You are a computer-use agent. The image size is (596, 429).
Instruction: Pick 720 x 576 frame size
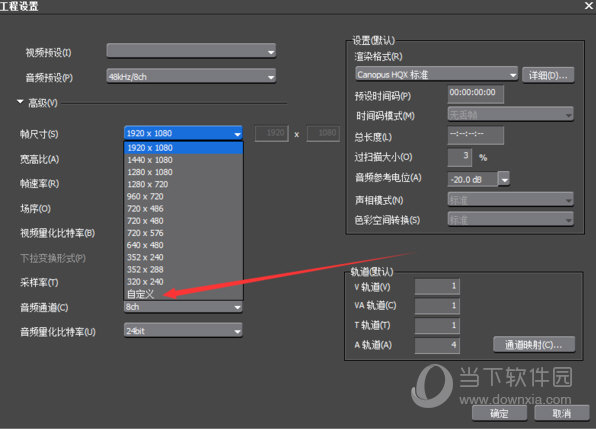tap(183, 233)
